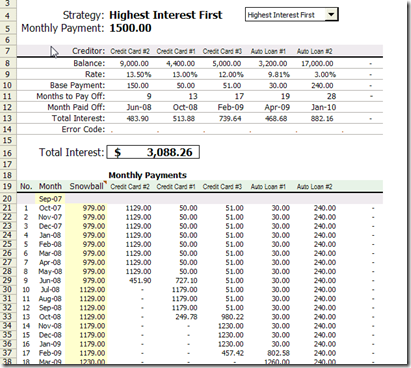
Task: Click the Error Code label
Action: point(83,129)
